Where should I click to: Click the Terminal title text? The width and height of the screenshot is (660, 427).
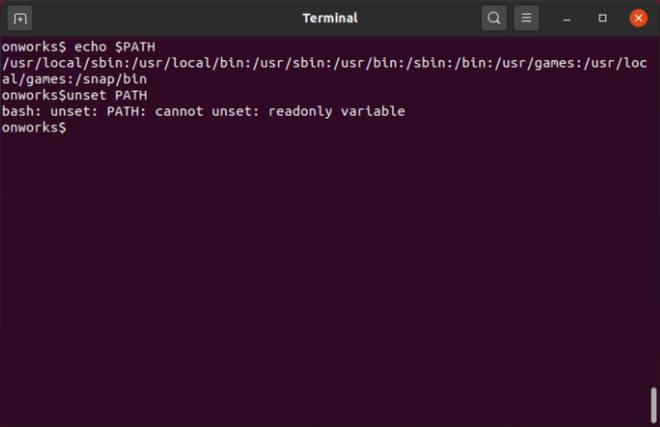[329, 18]
